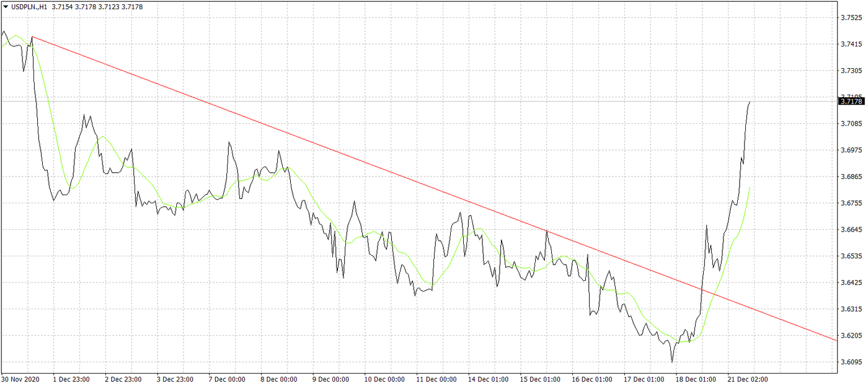Image resolution: width=868 pixels, height=386 pixels.
Task: Click the red trendline's lower-right end
Action: coord(836,340)
